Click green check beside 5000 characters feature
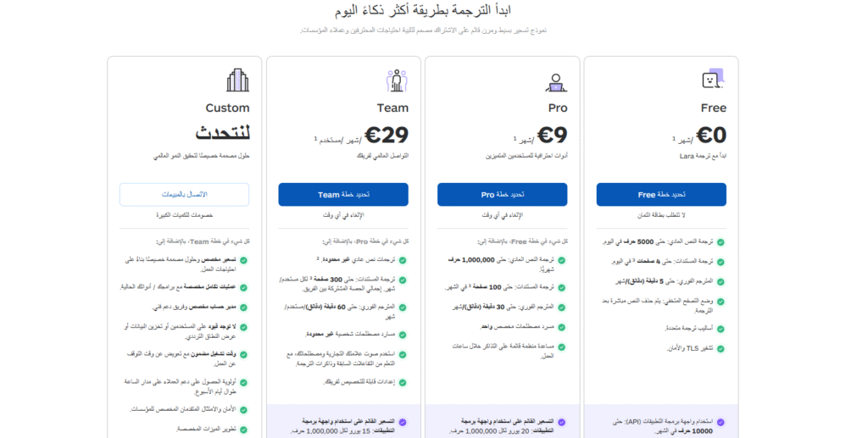The image size is (868, 438). [x=721, y=242]
